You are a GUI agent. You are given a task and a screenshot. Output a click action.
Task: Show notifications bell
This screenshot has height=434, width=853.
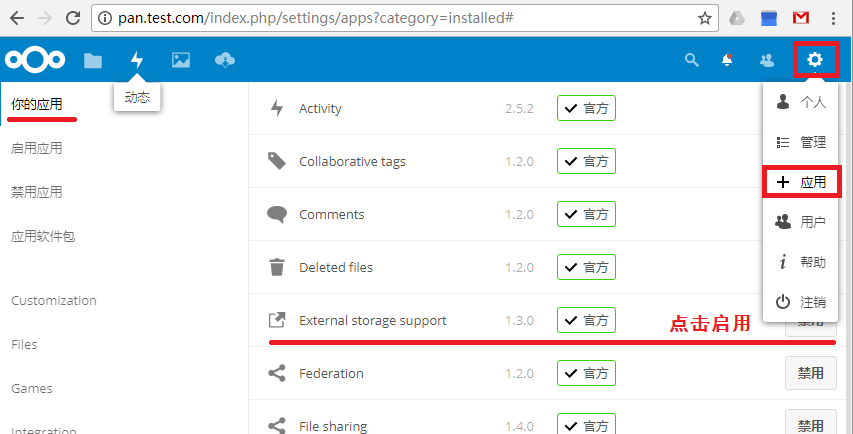[727, 60]
